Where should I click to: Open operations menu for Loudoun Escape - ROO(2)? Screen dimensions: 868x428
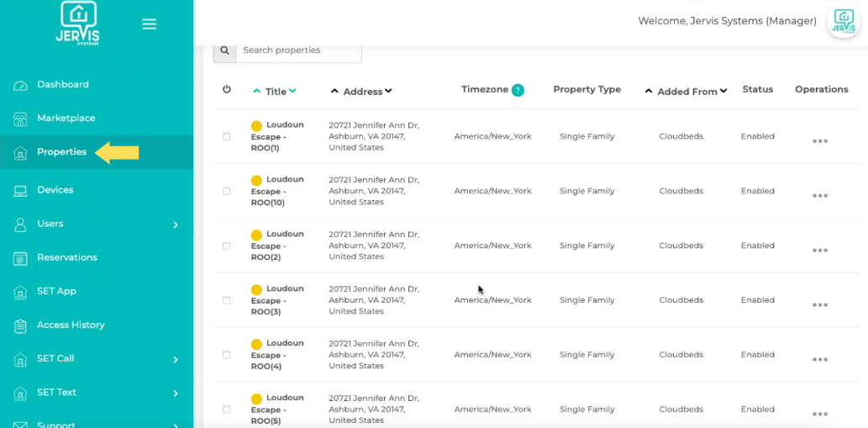click(x=820, y=251)
